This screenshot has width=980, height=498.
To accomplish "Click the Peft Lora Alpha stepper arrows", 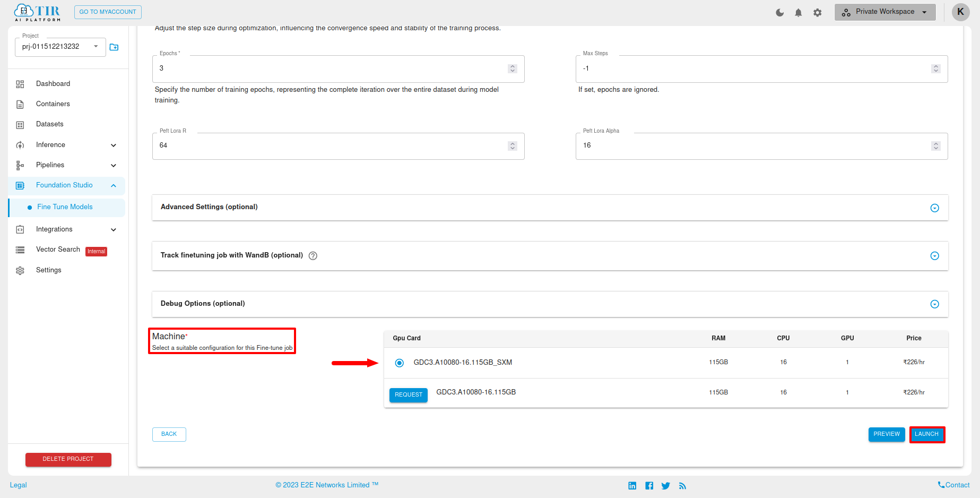I will pyautogui.click(x=936, y=146).
